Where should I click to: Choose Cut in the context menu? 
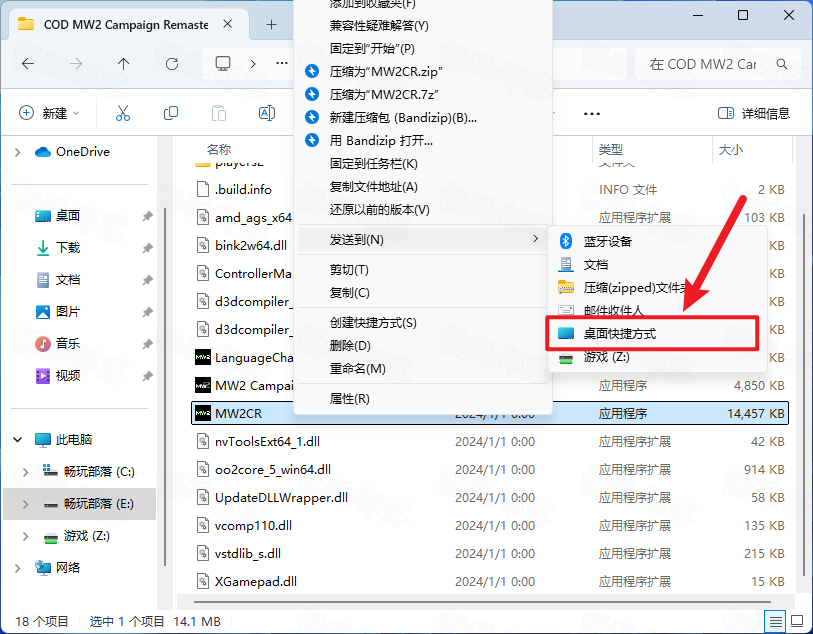[349, 270]
